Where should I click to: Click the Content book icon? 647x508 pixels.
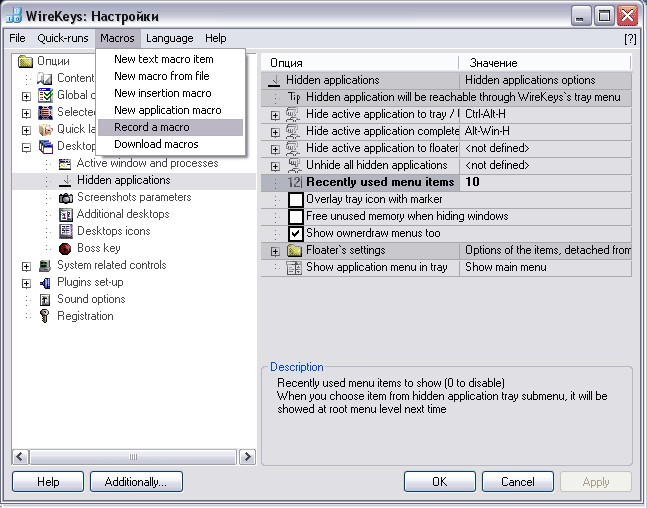[x=45, y=78]
